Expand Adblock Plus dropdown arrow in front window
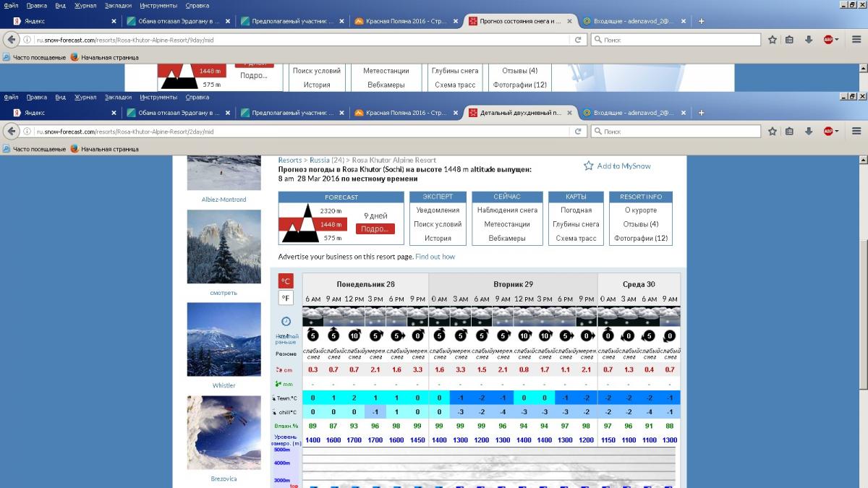 coord(837,132)
